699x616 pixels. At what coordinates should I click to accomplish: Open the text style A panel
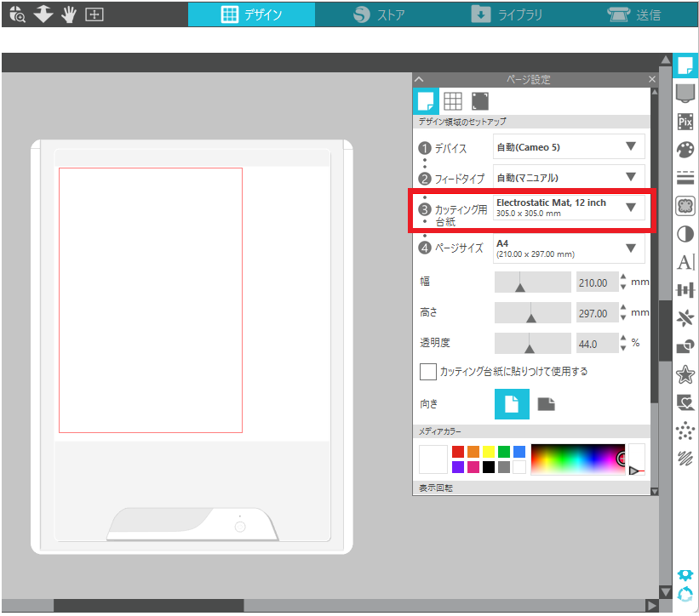(x=685, y=262)
